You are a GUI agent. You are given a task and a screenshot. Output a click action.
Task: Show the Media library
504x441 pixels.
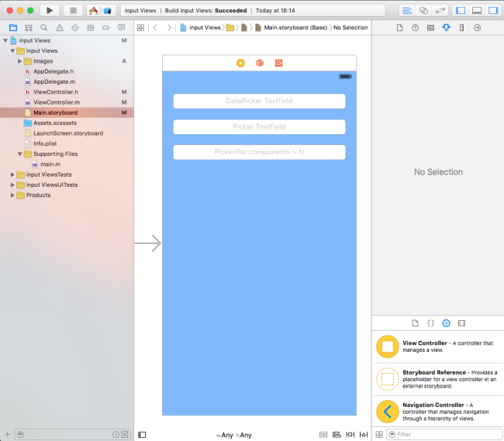coord(461,323)
